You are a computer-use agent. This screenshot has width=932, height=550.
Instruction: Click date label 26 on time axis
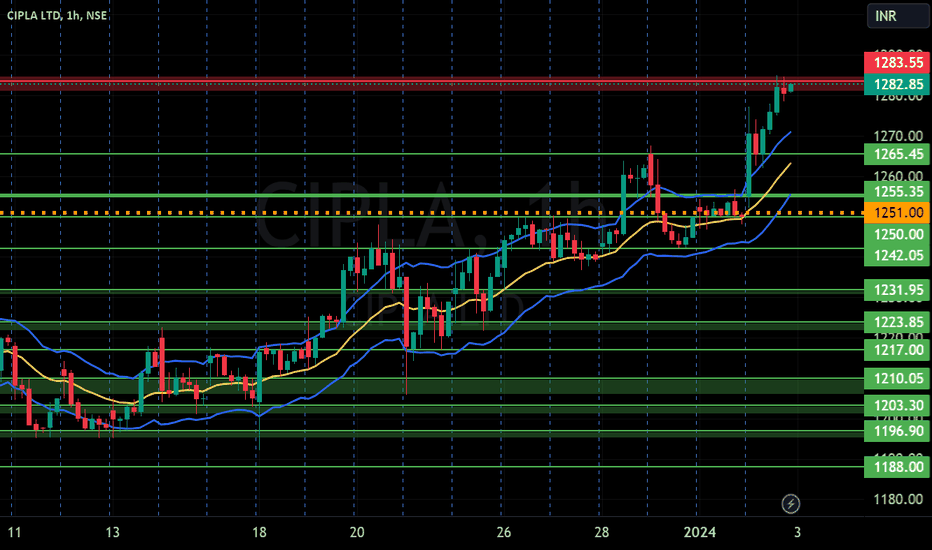[503, 532]
